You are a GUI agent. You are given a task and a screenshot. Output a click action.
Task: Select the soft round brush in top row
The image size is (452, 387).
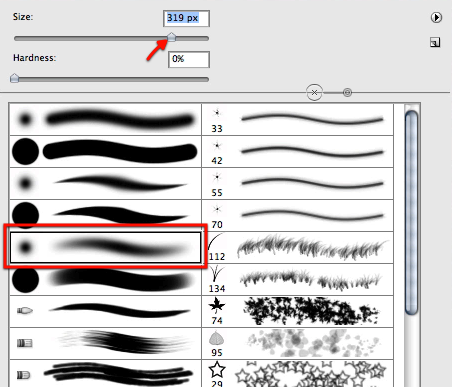pos(105,119)
